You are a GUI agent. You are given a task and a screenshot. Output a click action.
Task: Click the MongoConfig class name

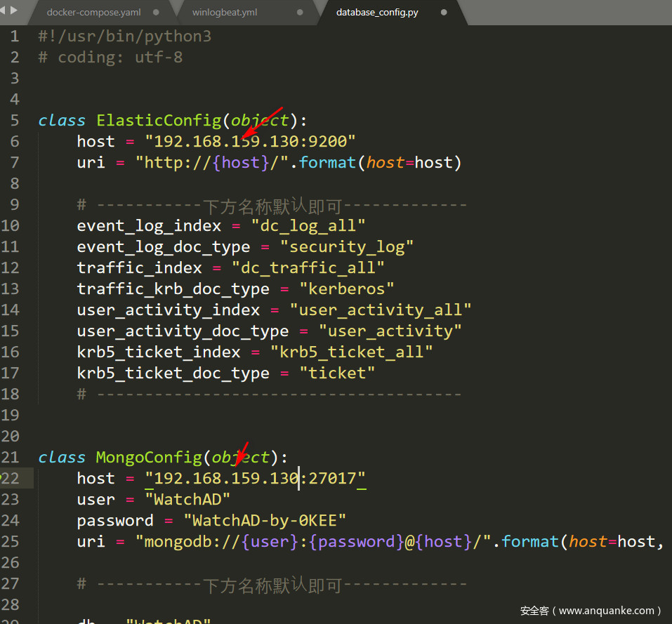(x=149, y=457)
